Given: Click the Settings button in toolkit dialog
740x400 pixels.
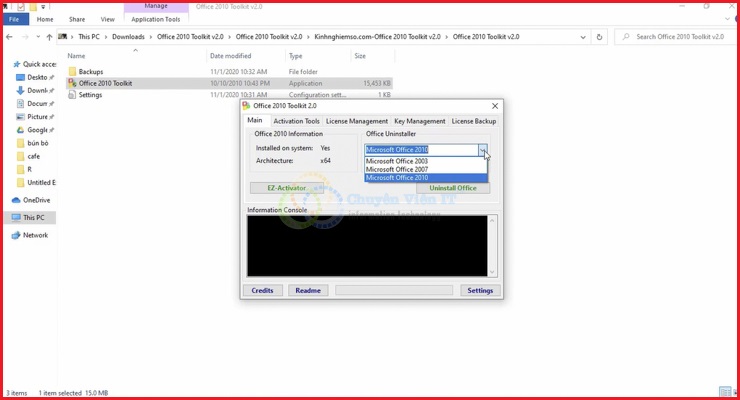Looking at the screenshot, I should click(480, 291).
